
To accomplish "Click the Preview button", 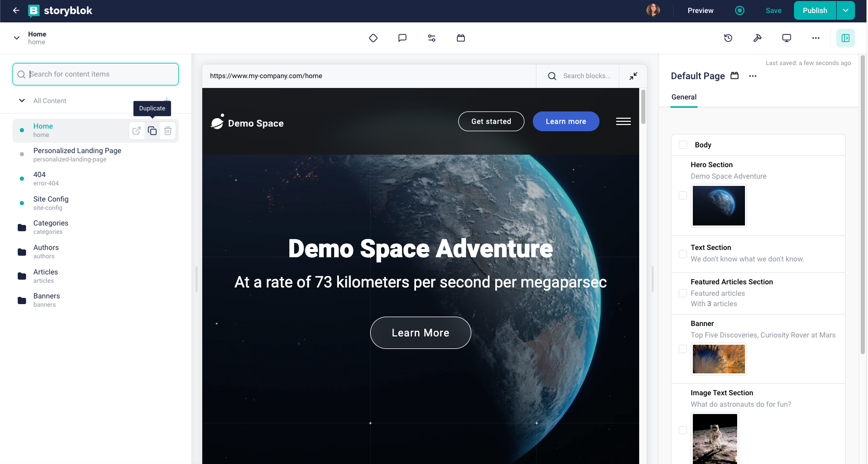I will [x=700, y=10].
